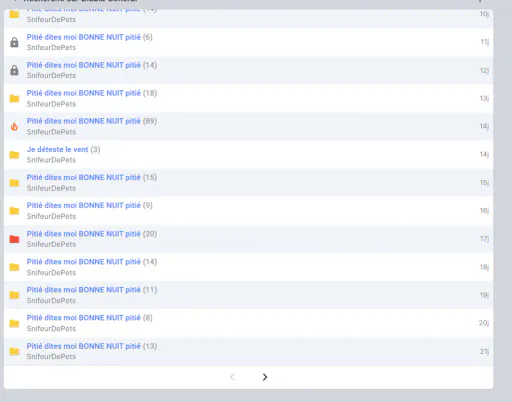Viewport: 512px width, 402px height.
Task: Click the lock icon on the row dated 12j
Action: point(14,70)
